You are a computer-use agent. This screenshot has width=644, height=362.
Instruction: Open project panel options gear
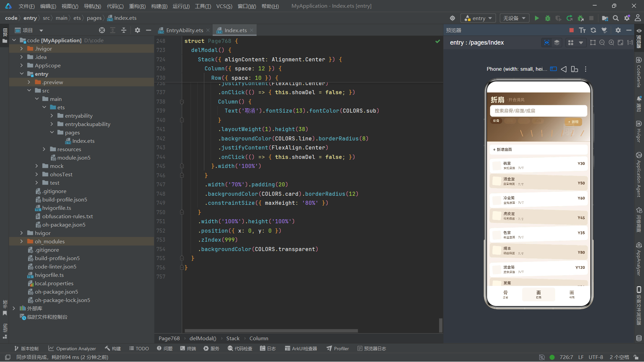click(138, 30)
